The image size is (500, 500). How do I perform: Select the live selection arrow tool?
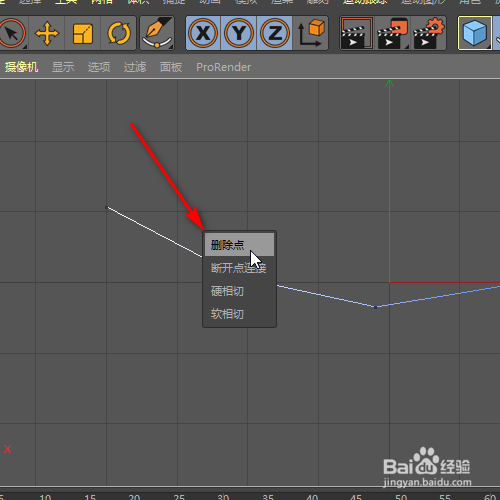(x=13, y=33)
